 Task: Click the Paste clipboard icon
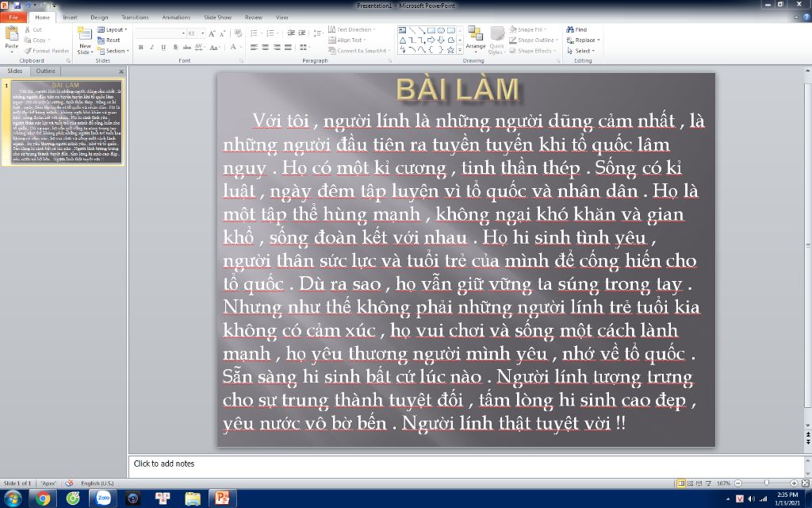coord(11,37)
